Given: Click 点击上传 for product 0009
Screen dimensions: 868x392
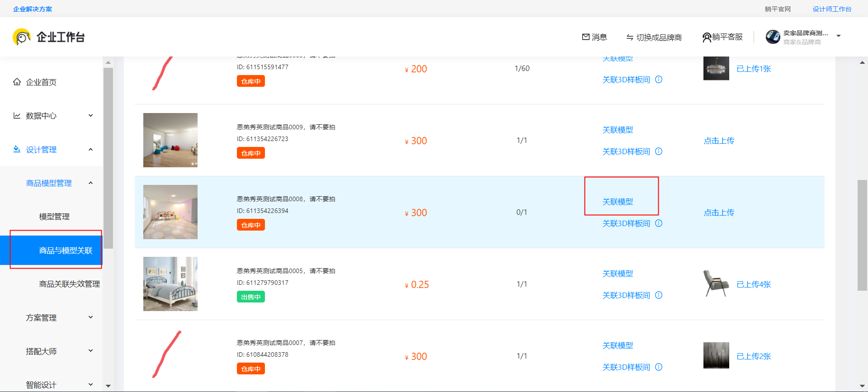Looking at the screenshot, I should pos(719,141).
